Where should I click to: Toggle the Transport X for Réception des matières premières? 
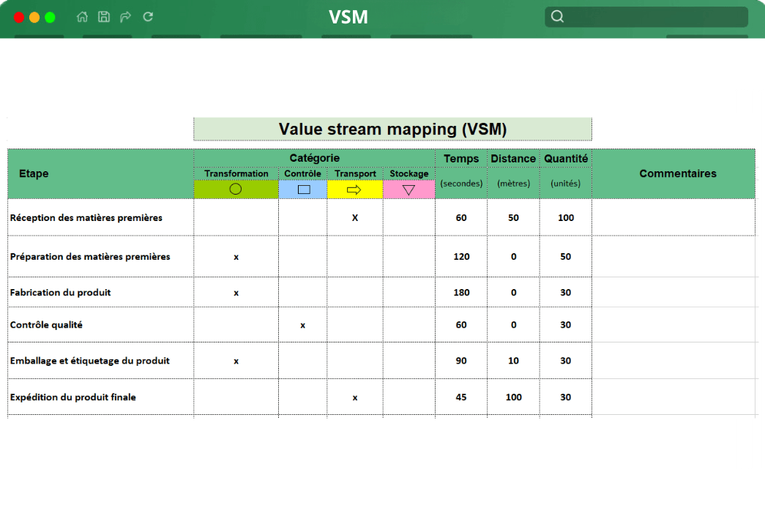point(355,217)
